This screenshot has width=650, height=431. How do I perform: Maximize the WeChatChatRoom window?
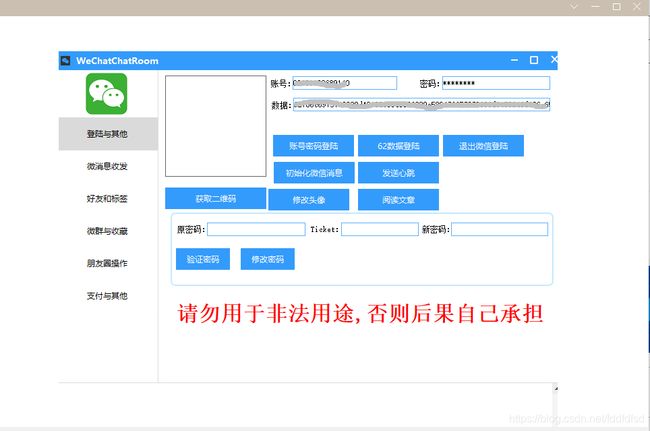(x=534, y=60)
